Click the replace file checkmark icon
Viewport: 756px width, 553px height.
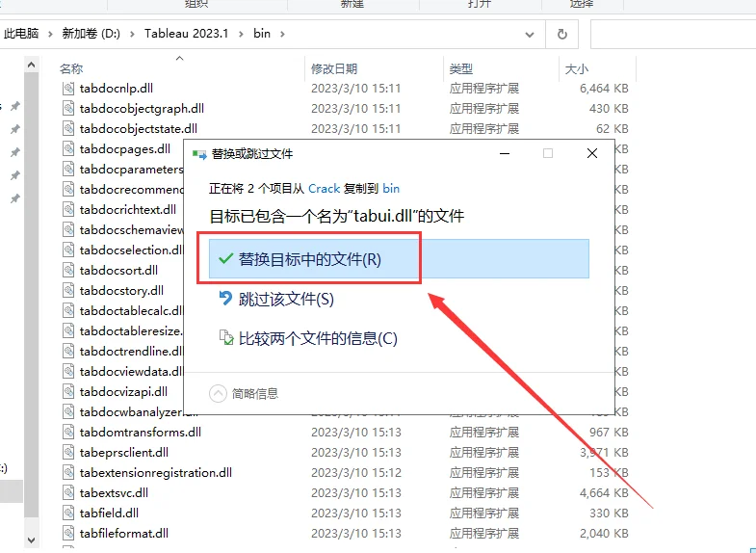pos(225,259)
